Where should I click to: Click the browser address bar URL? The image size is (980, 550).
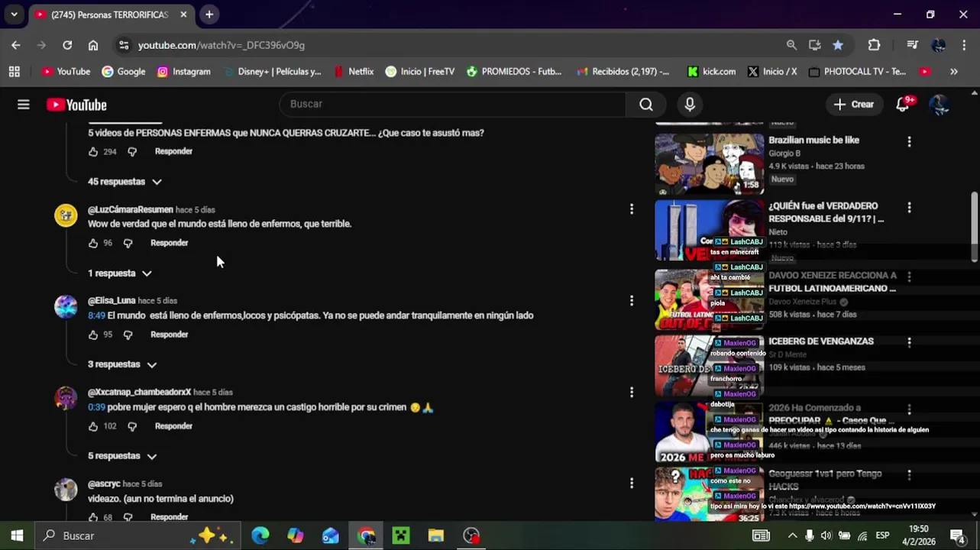pos(222,45)
